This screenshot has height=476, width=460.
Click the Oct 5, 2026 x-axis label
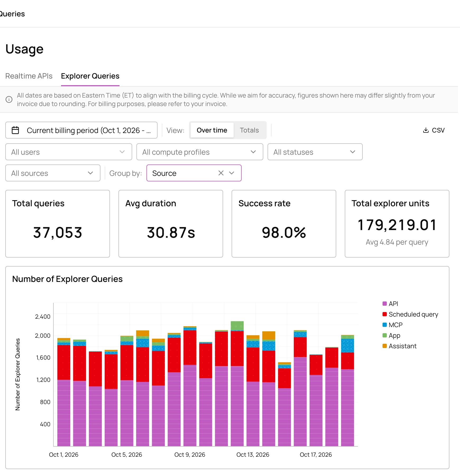click(127, 455)
